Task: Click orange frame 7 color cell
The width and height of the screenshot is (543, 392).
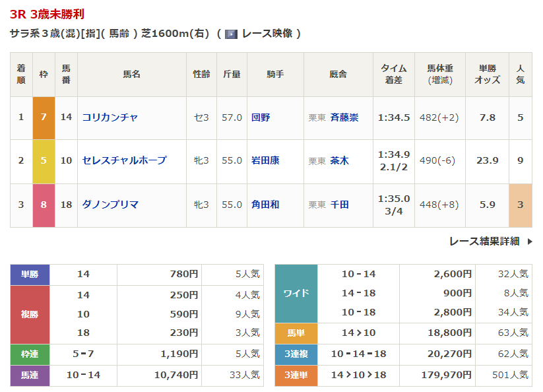Action: pos(44,117)
